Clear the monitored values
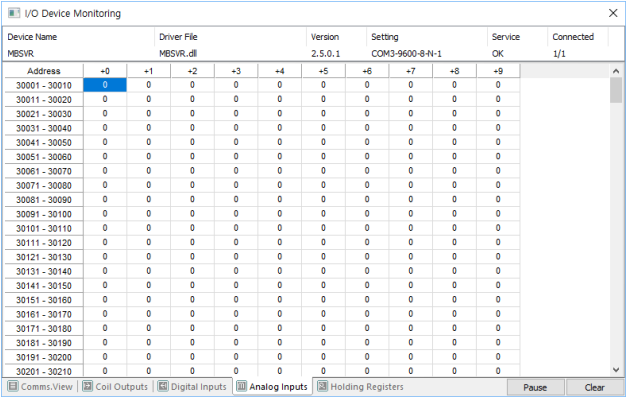This screenshot has width=627, height=398. [x=595, y=388]
